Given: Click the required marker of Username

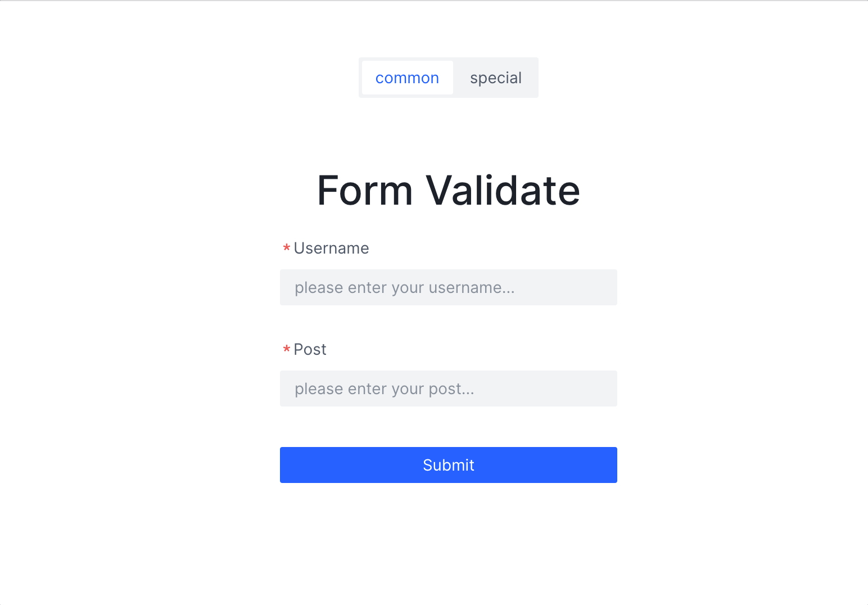Looking at the screenshot, I should coord(286,248).
